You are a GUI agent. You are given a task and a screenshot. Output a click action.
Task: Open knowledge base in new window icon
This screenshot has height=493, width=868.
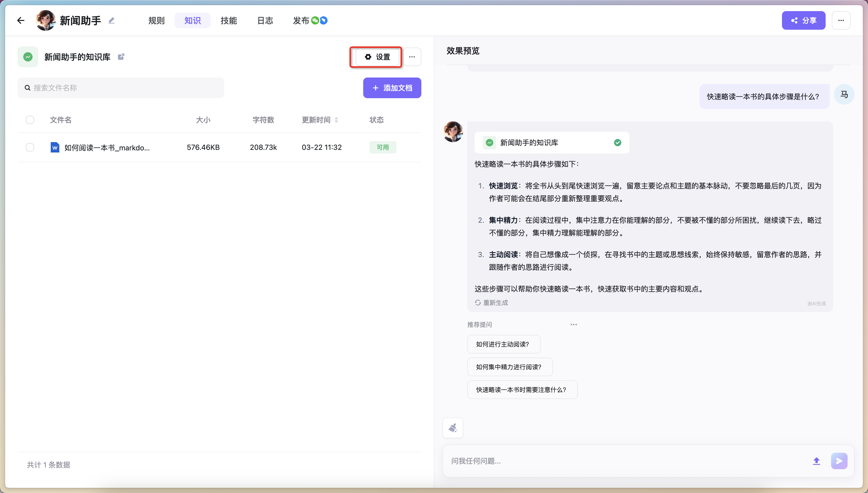coord(121,57)
